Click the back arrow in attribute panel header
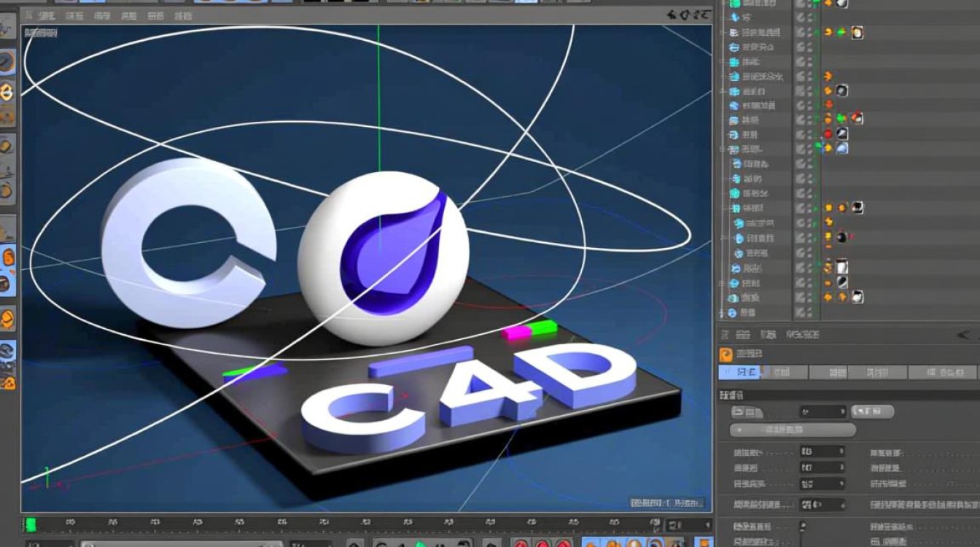Viewport: 980px width, 547px height. (x=964, y=335)
